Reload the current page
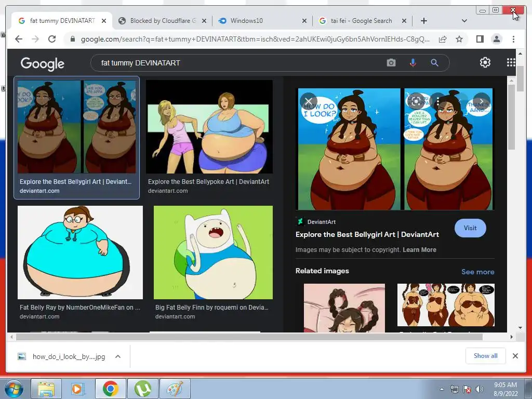Viewport: 532px width, 399px height. click(x=52, y=39)
